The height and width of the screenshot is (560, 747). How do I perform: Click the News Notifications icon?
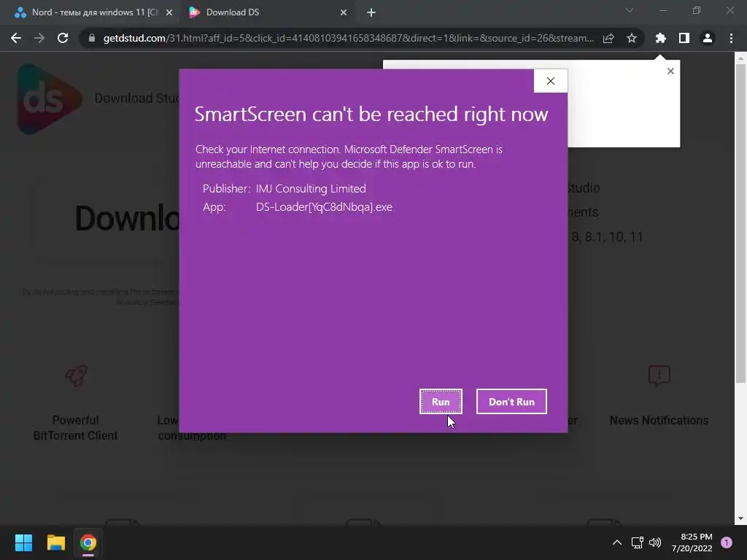(x=659, y=376)
